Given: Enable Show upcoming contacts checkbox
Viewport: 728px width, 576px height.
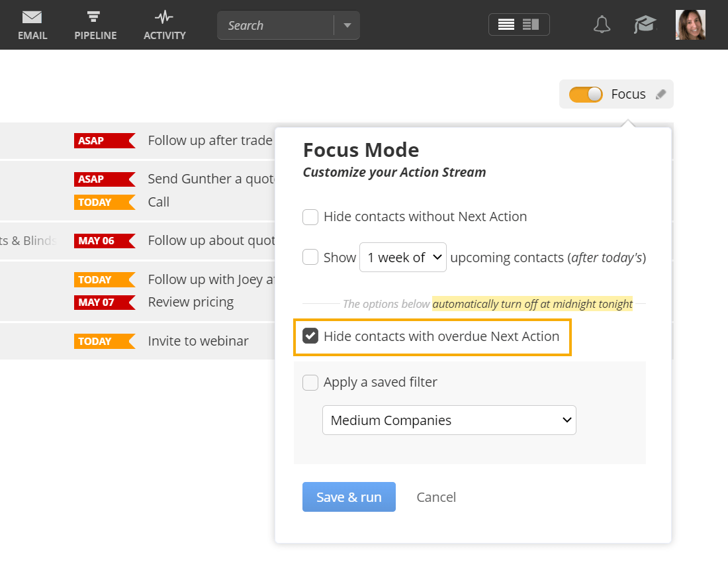Looking at the screenshot, I should (310, 257).
